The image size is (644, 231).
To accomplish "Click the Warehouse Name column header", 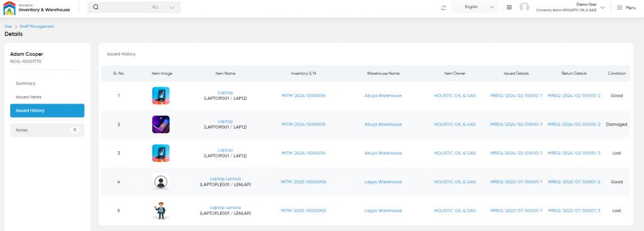I will (x=383, y=73).
